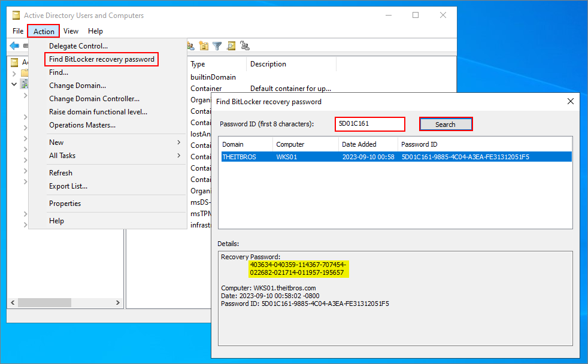Select the Active Directory root node icon in tree
The height and width of the screenshot is (364, 588).
tap(14, 62)
